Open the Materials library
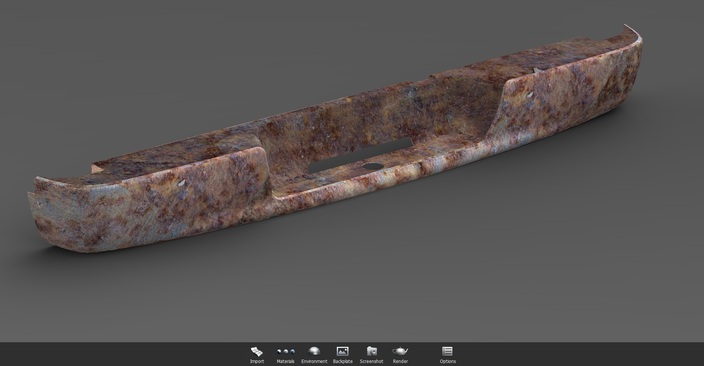This screenshot has height=366, width=704. [x=286, y=354]
